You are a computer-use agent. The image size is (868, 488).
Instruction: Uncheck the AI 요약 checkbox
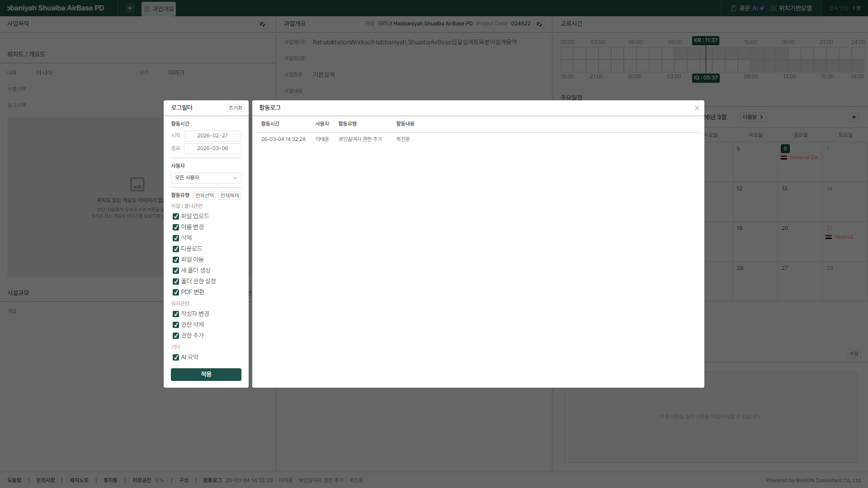176,357
